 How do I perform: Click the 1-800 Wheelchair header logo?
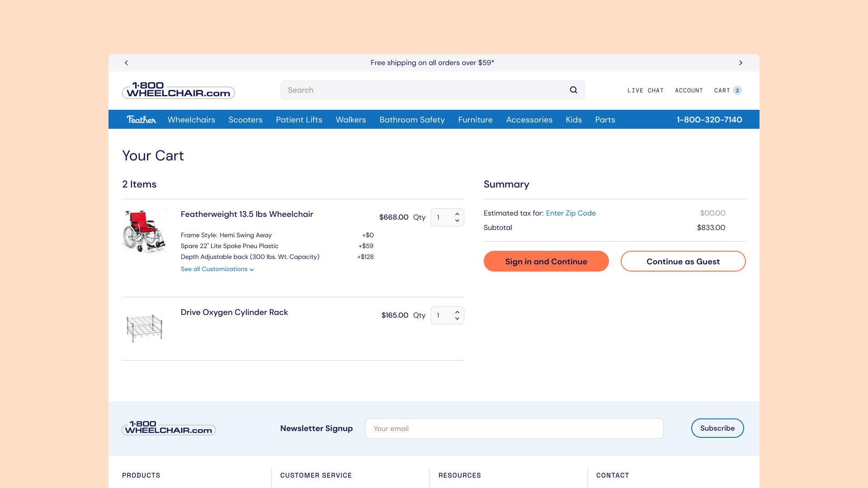[x=178, y=90]
